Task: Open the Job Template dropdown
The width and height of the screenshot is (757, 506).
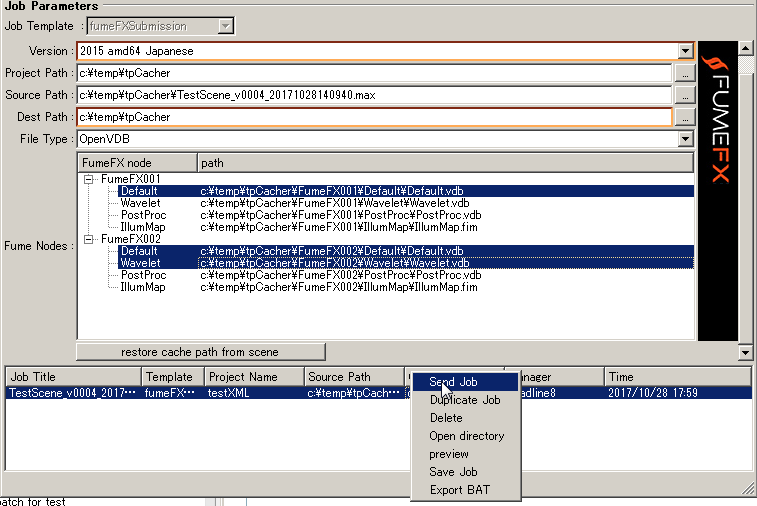Action: coord(225,26)
